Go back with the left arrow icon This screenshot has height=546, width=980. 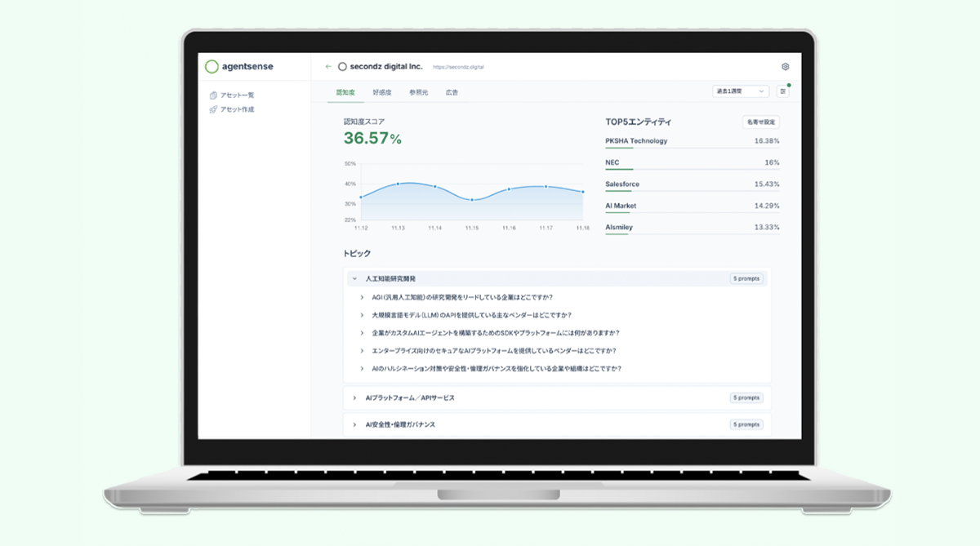point(328,67)
